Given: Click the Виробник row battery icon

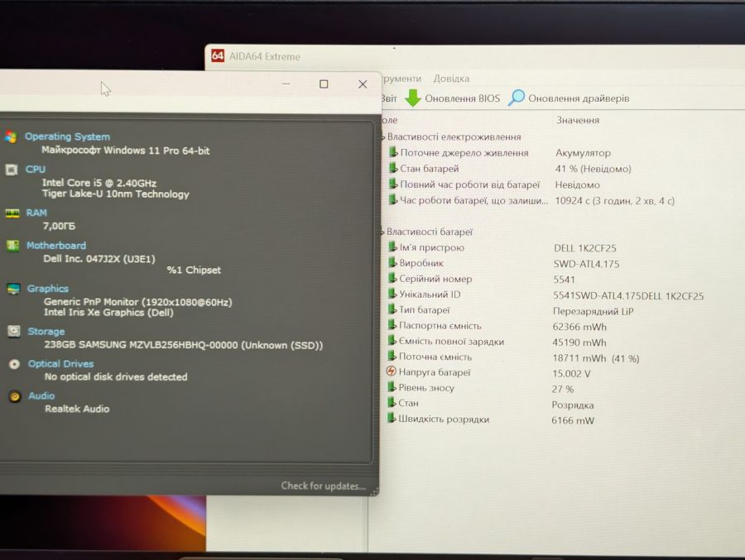Looking at the screenshot, I should coord(392,262).
